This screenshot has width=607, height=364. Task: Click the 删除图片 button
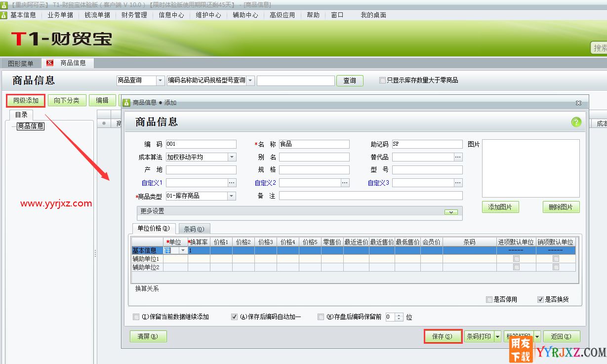[x=561, y=207]
